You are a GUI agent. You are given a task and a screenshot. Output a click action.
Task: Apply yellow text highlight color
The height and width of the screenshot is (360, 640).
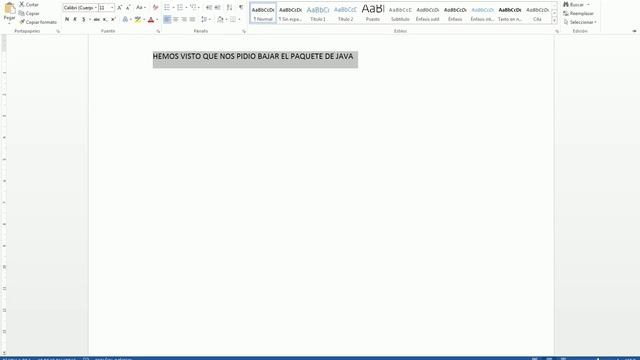[x=138, y=19]
